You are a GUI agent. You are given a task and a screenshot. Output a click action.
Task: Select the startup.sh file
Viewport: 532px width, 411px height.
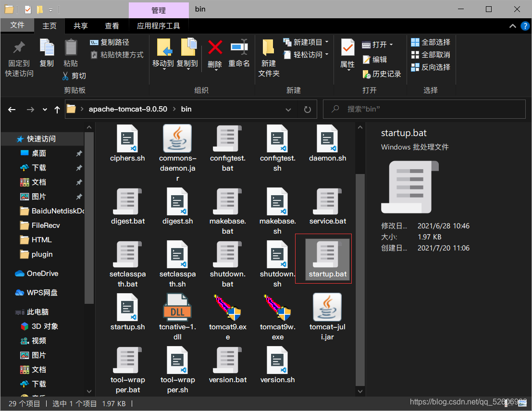127,312
